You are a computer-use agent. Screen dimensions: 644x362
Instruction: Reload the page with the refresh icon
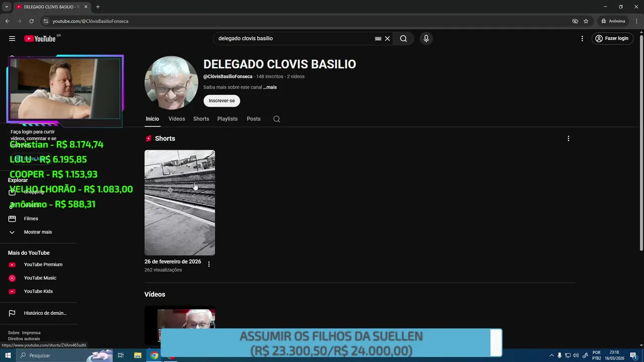(31, 21)
